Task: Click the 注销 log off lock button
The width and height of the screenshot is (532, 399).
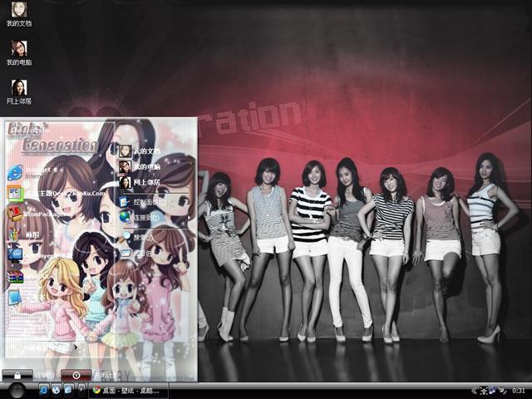Action: [x=17, y=375]
